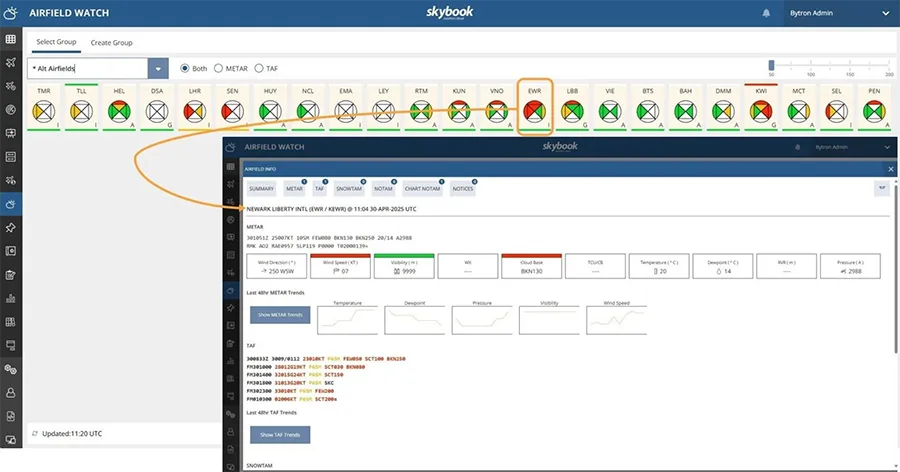Click the Newark Liberty Intl heading text
Viewport: 900px width, 472px height.
coord(331,209)
